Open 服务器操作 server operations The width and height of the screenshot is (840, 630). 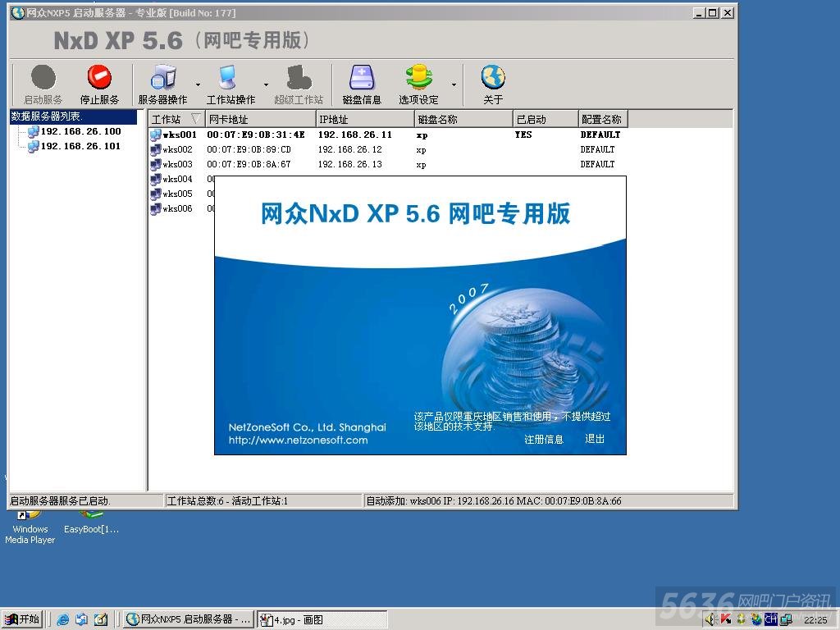point(163,84)
